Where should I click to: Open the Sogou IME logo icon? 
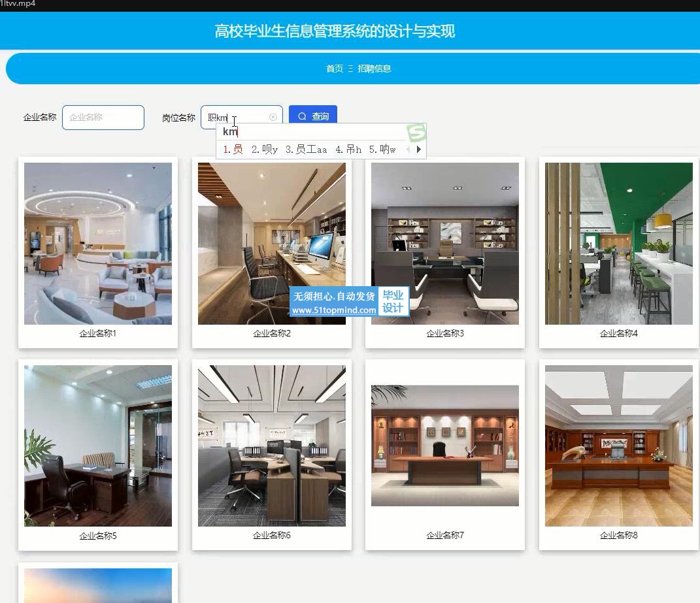[x=416, y=133]
